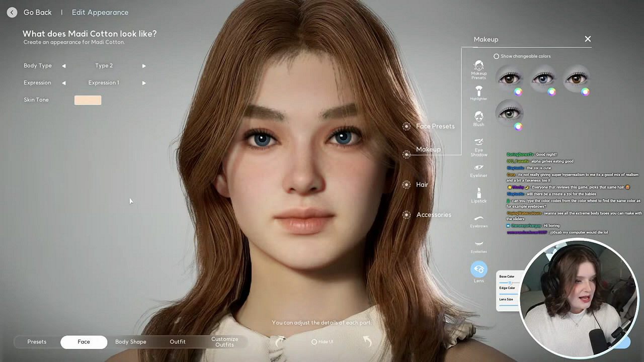This screenshot has height=362, width=644.
Task: Open the Blush makeup category
Action: (478, 118)
